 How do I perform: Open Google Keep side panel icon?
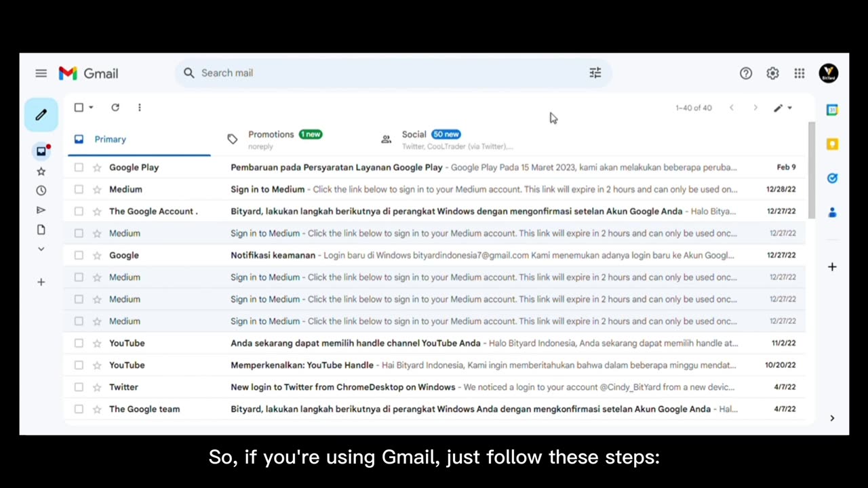832,144
